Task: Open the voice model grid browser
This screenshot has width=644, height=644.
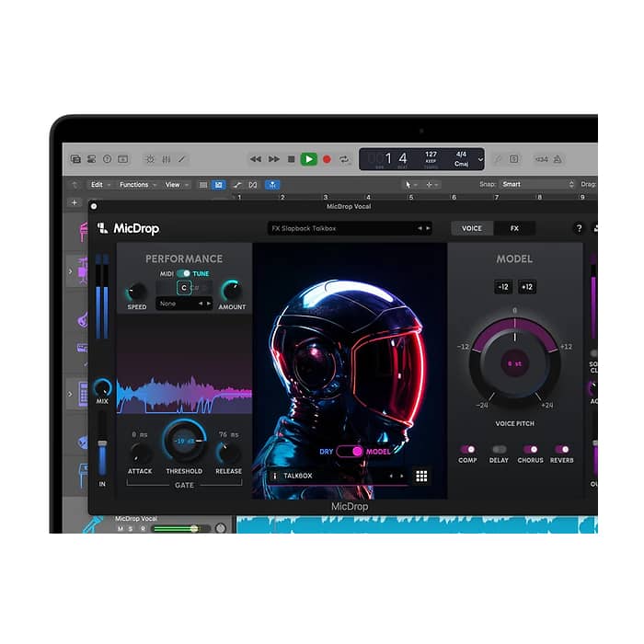Action: [421, 476]
